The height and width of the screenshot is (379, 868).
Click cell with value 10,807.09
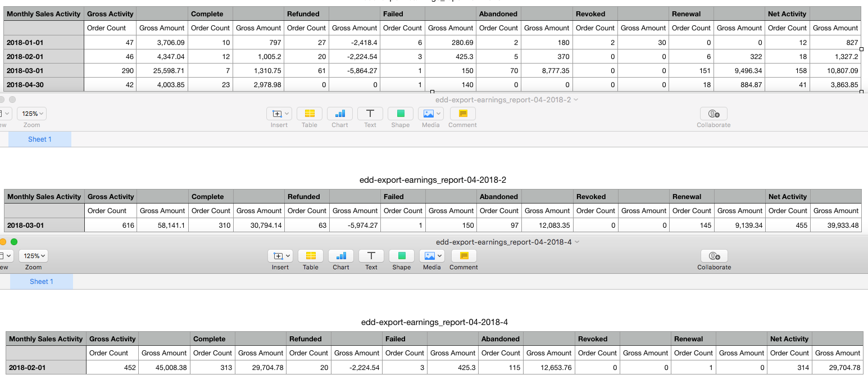coord(835,70)
